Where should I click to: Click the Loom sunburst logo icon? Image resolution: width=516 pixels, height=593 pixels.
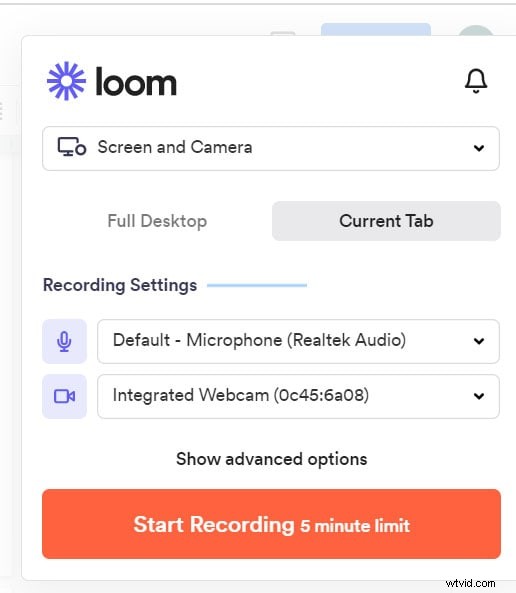click(x=66, y=81)
